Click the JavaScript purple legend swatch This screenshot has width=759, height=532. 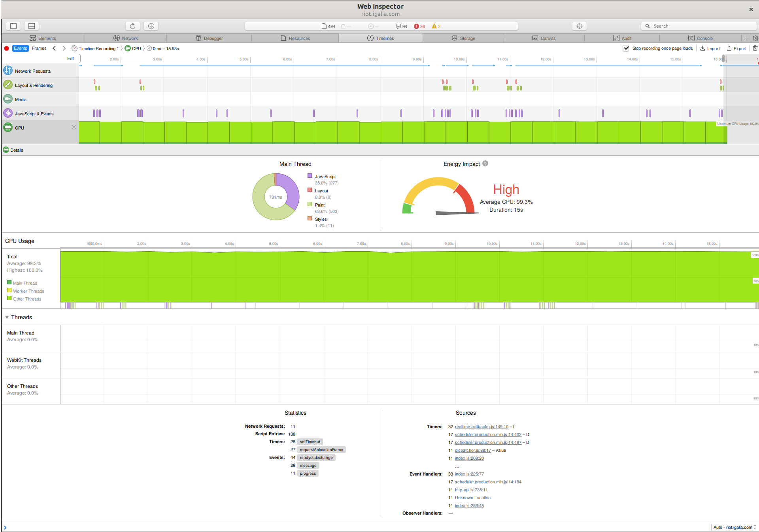click(x=310, y=176)
